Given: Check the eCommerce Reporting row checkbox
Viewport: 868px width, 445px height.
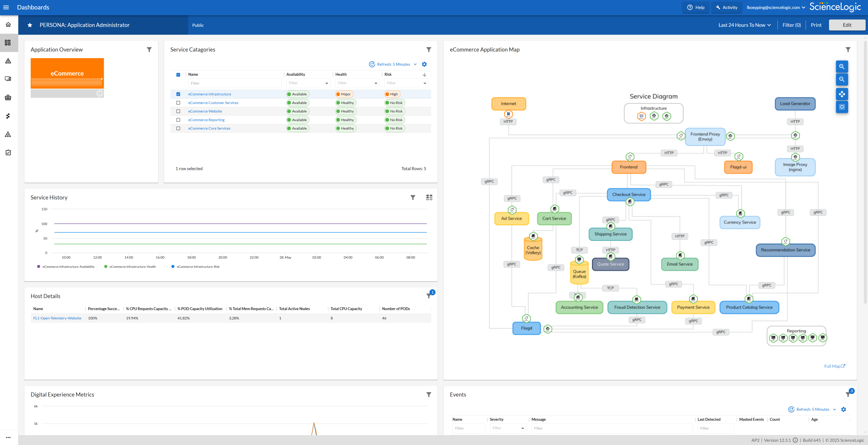Looking at the screenshot, I should tap(178, 120).
